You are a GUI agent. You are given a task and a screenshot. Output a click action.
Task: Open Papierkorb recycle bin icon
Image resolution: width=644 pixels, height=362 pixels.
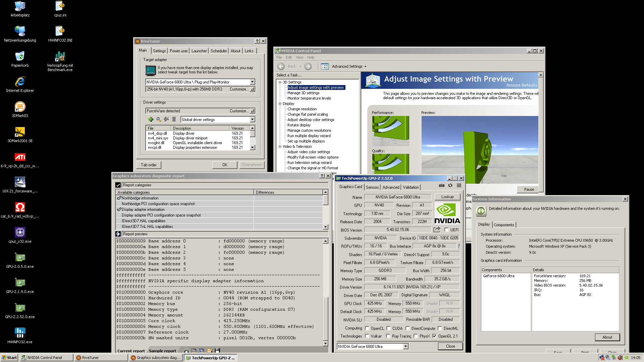point(20,59)
